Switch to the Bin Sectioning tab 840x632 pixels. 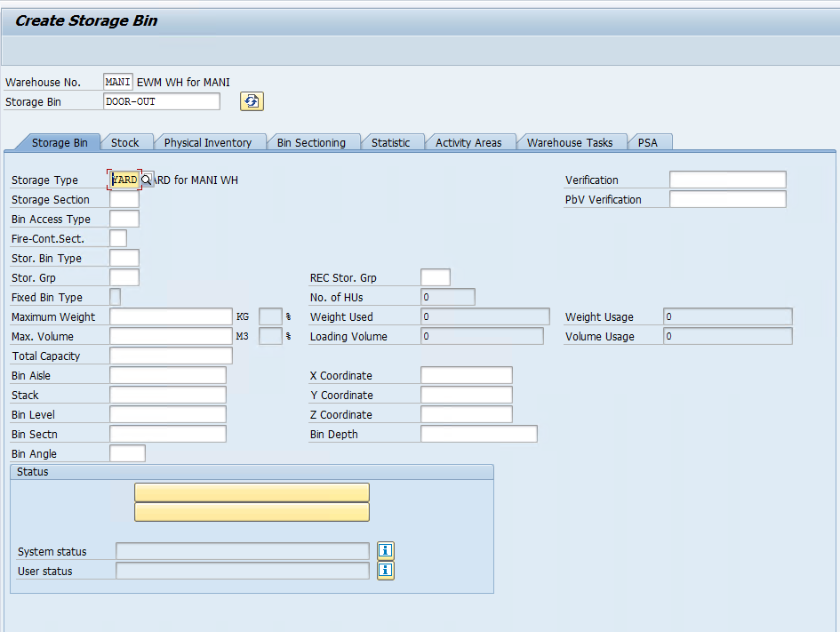pyautogui.click(x=311, y=142)
